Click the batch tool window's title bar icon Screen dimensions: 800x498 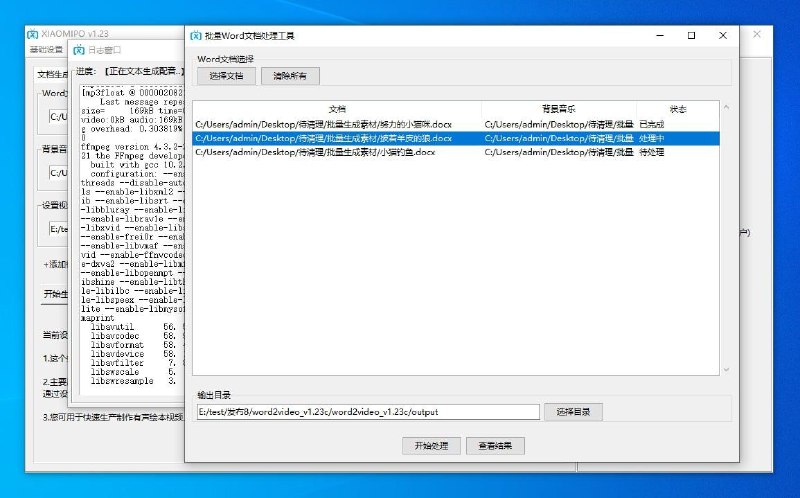[x=196, y=35]
